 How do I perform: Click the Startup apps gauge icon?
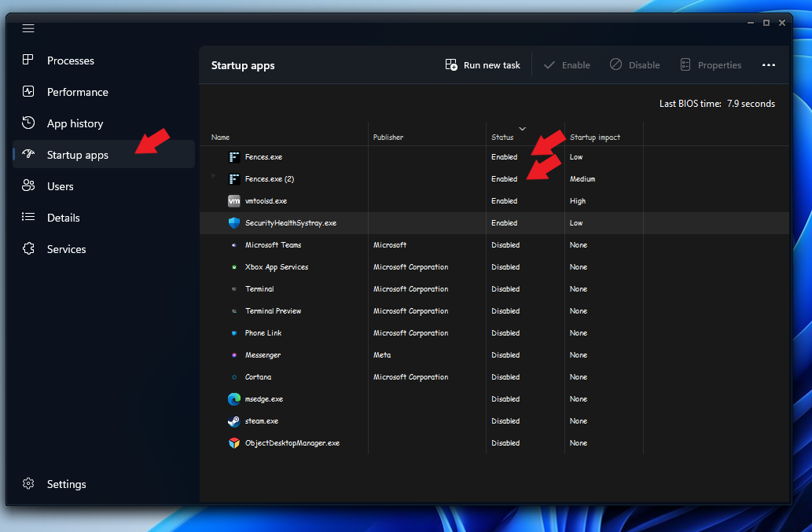point(28,154)
